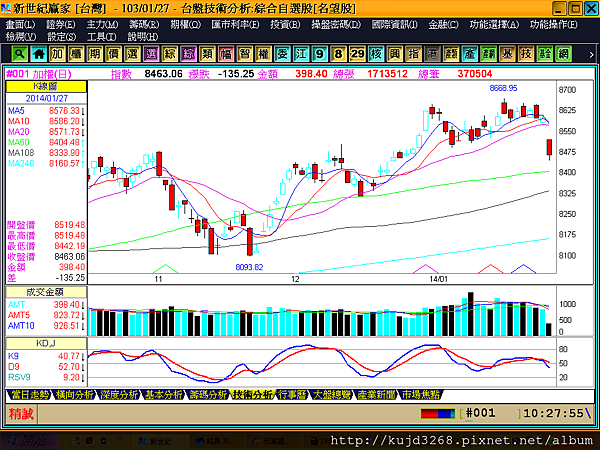
Task: Open the 國際資訊(I) menu
Action: pos(395,24)
